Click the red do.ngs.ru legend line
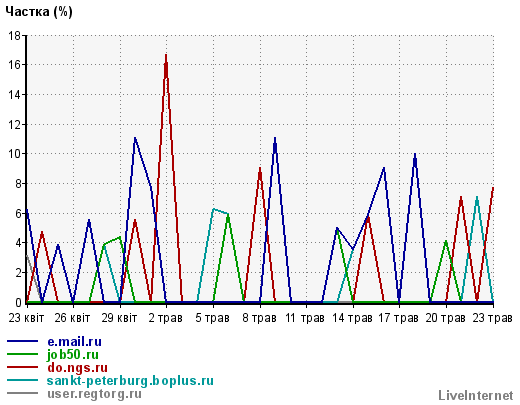 [22, 367]
